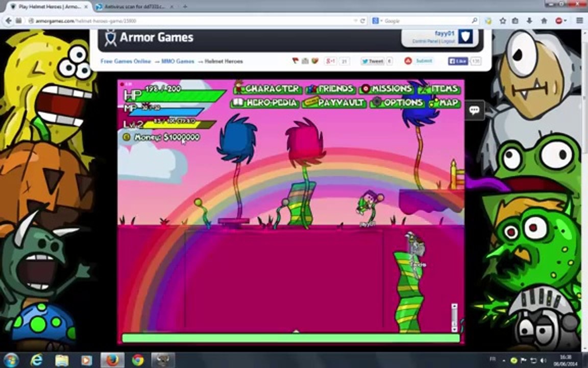This screenshot has width=588, height=368.
Task: Open the downloads arrow icon
Action: [529, 21]
